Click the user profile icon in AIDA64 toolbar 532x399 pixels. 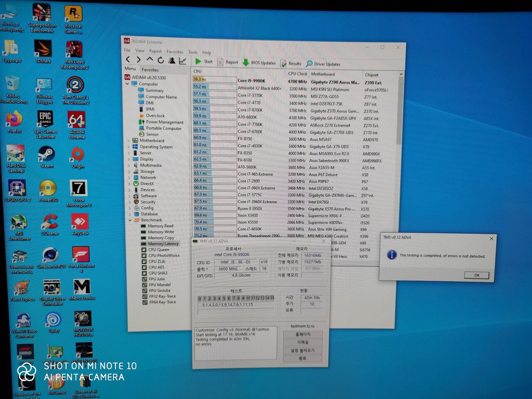coord(171,60)
